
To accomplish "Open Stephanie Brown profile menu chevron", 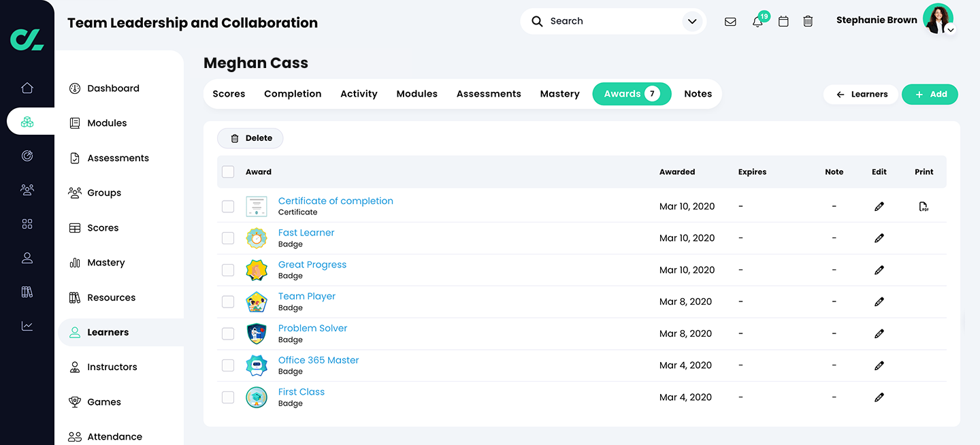I will (951, 30).
